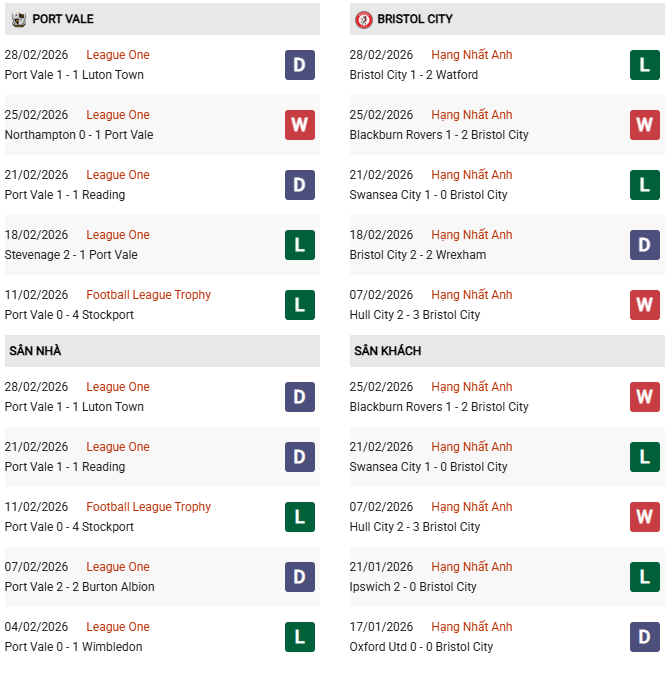672x675 pixels.
Task: Open League One link for 25/02/2026 match
Action: click(118, 115)
